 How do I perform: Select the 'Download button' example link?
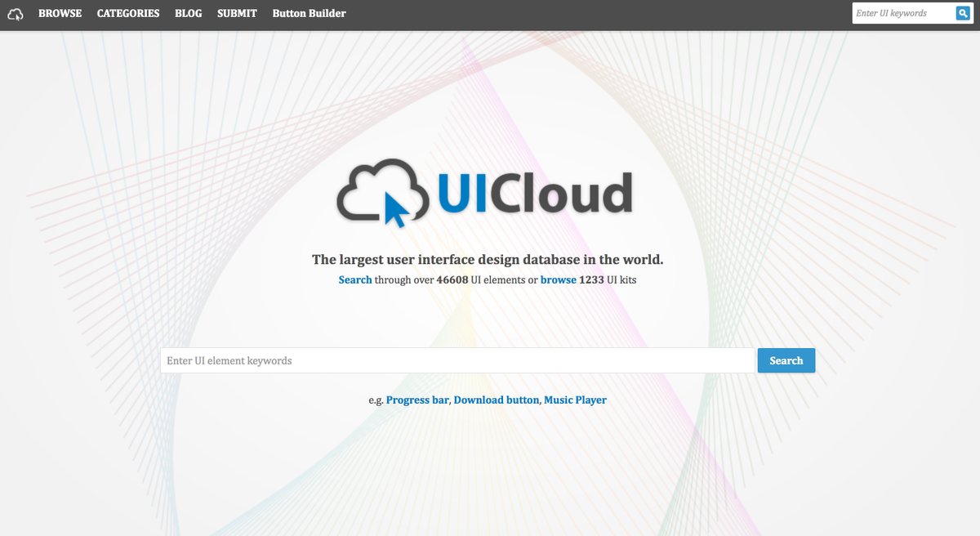pyautogui.click(x=496, y=400)
